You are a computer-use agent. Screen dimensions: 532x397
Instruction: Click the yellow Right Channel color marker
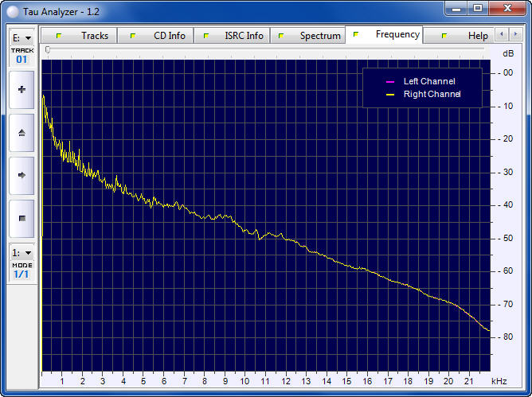point(390,95)
